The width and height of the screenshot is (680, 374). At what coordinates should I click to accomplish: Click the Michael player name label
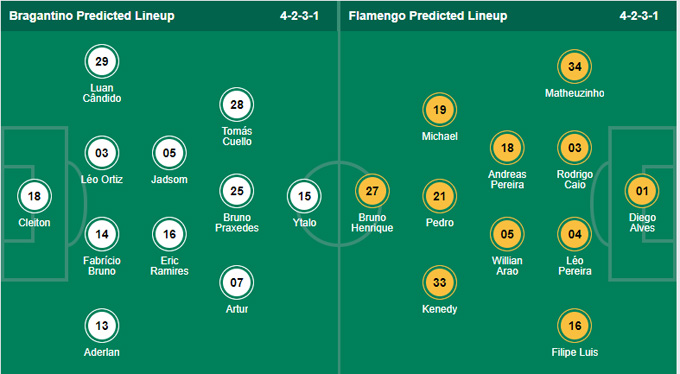pos(440,136)
